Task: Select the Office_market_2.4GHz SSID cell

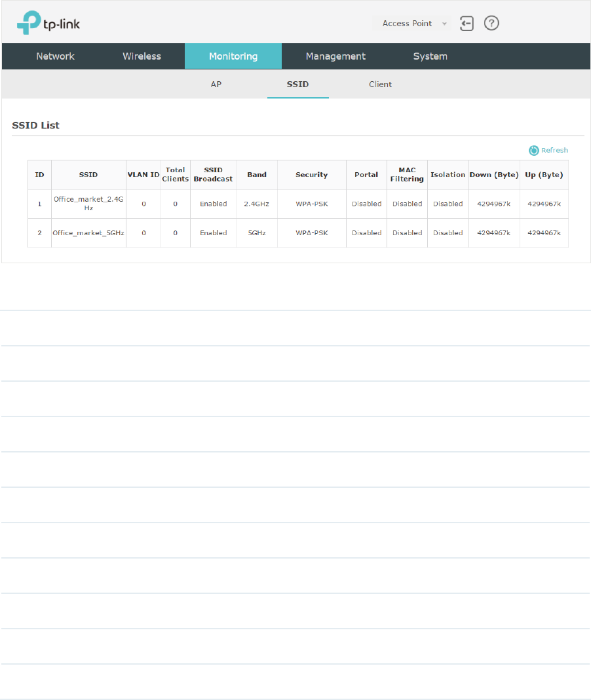Action: coord(88,204)
